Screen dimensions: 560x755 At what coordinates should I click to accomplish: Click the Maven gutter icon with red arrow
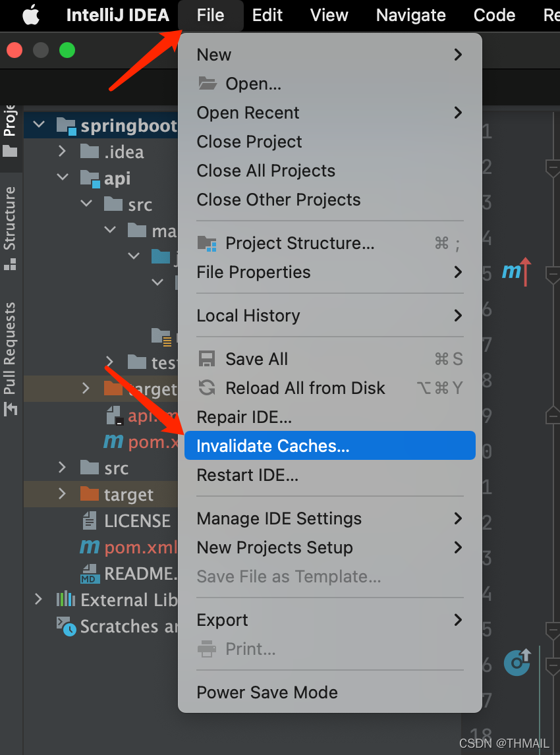tap(516, 271)
